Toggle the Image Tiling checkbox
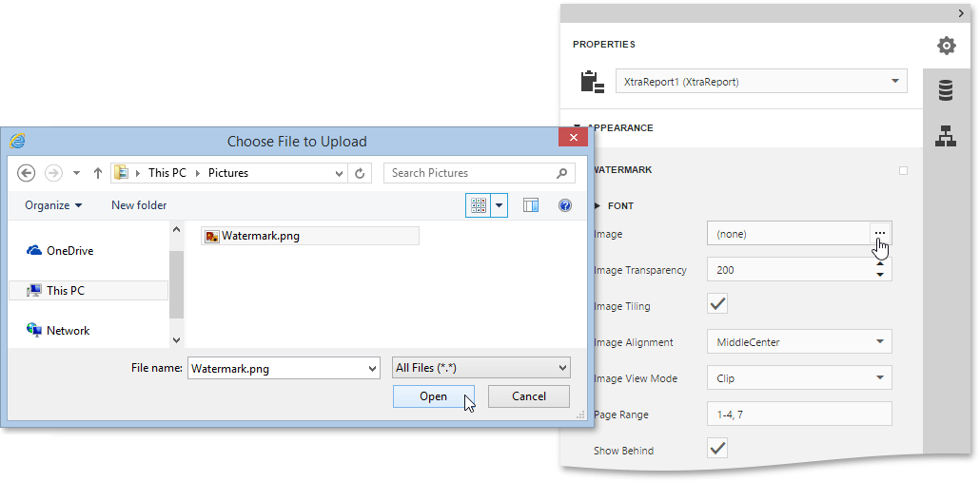Viewport: 980px width, 482px height. click(717, 305)
